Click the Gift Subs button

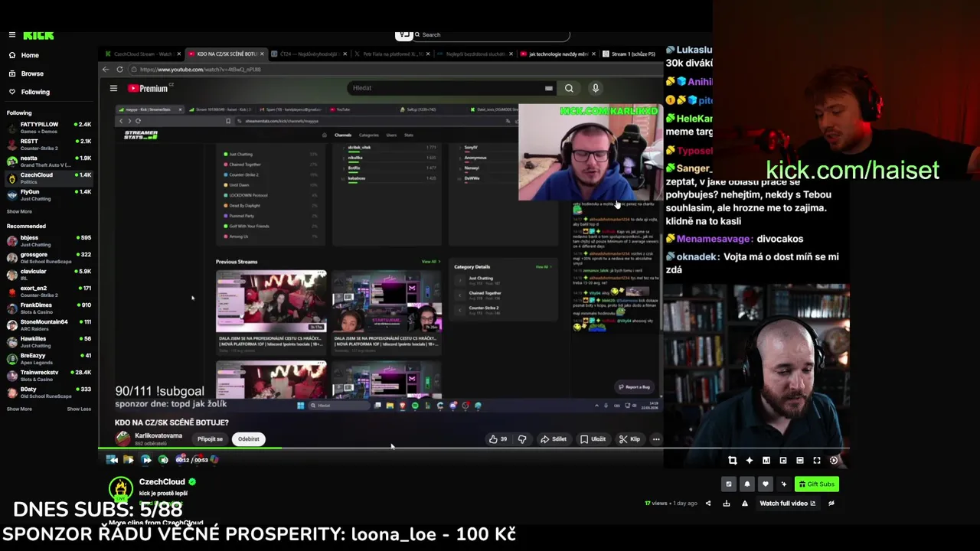coord(816,484)
